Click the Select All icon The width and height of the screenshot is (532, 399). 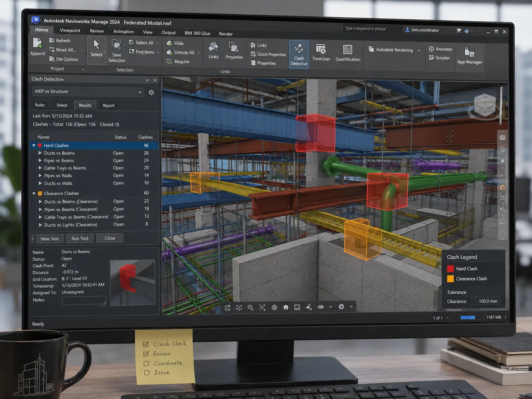point(132,43)
